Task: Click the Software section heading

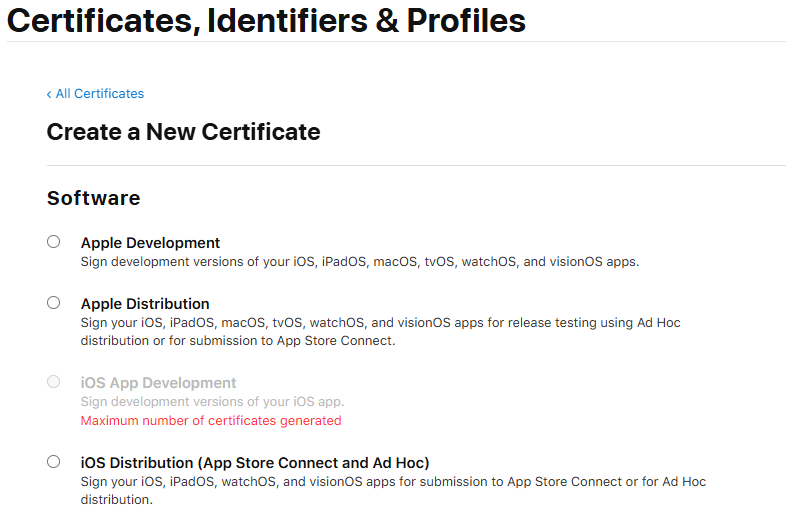Action: pos(93,198)
